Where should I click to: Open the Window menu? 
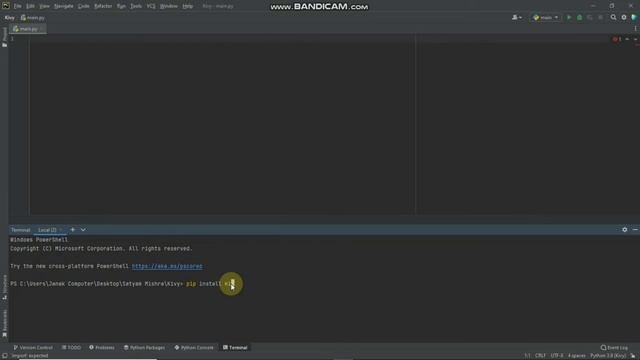pos(169,6)
